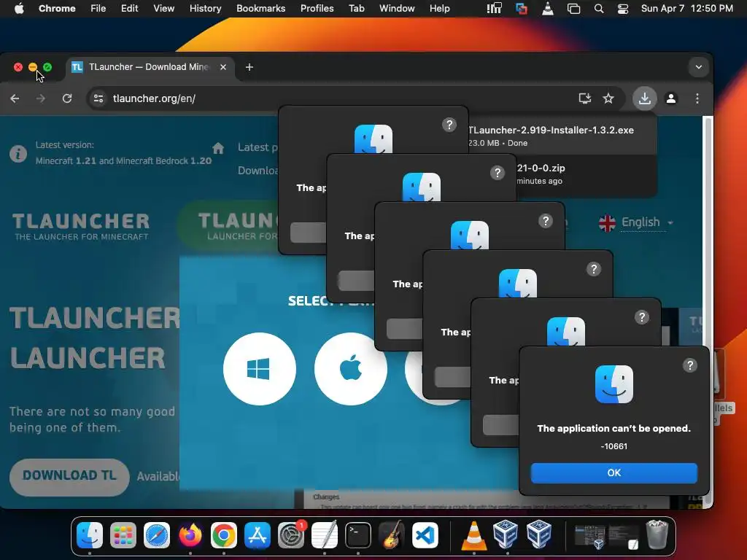Viewport: 747px width, 560px height.
Task: Open Chrome's three-dot menu
Action: [x=697, y=98]
